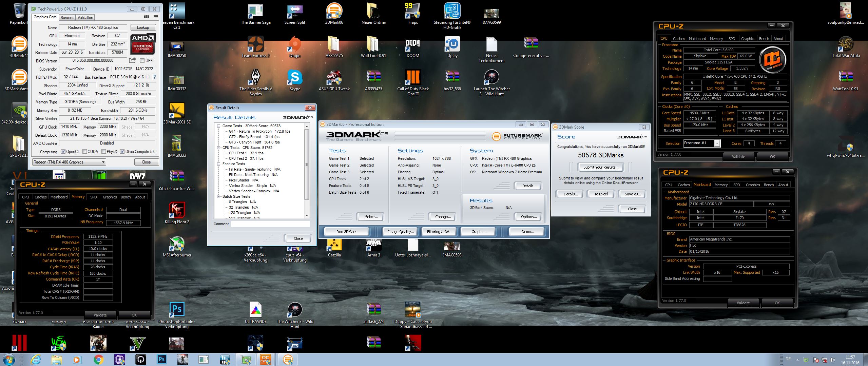Collapse the Game Tests tree node
Viewport: 868px width, 366px height.
click(219, 126)
